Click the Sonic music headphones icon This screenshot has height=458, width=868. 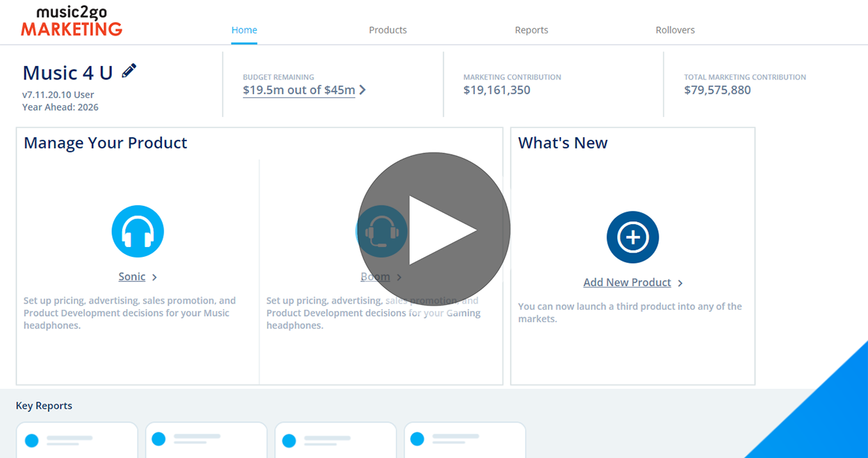138,231
